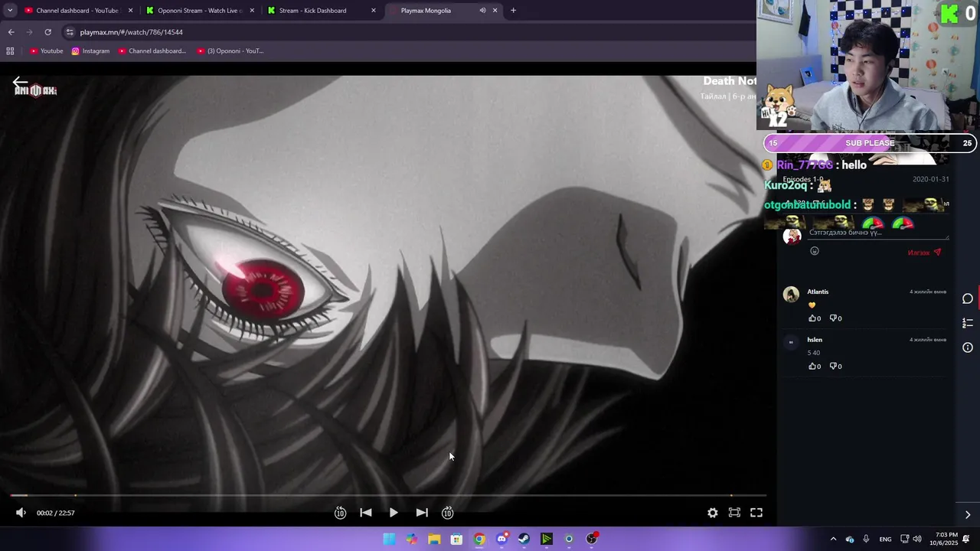Open the Instagram bookmark

click(x=91, y=51)
